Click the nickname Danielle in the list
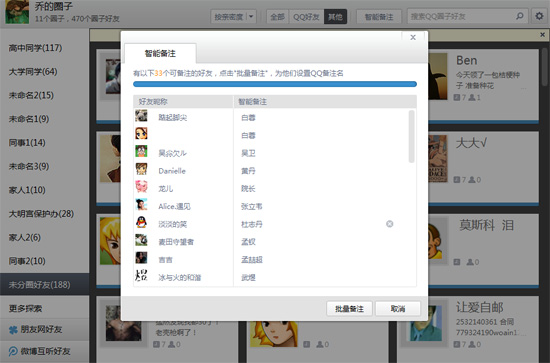Image resolution: width=550 pixels, height=363 pixels. tap(172, 171)
